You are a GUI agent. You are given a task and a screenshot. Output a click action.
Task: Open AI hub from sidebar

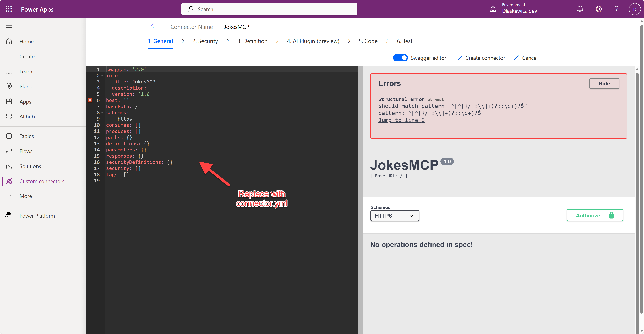click(x=27, y=117)
